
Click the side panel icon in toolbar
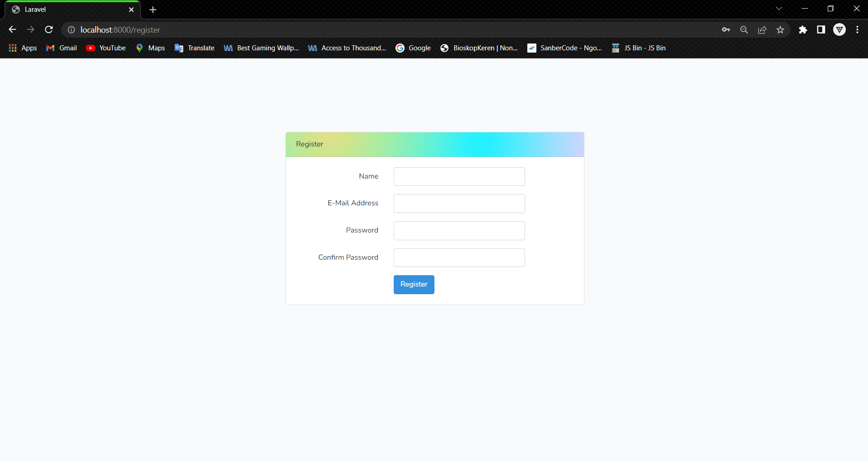[x=821, y=29]
